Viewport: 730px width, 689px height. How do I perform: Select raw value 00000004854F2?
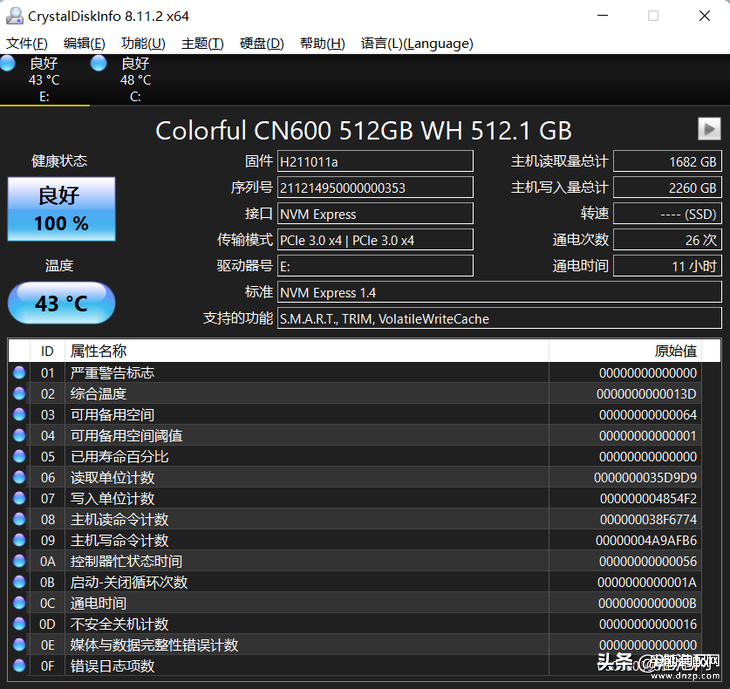[x=648, y=499]
